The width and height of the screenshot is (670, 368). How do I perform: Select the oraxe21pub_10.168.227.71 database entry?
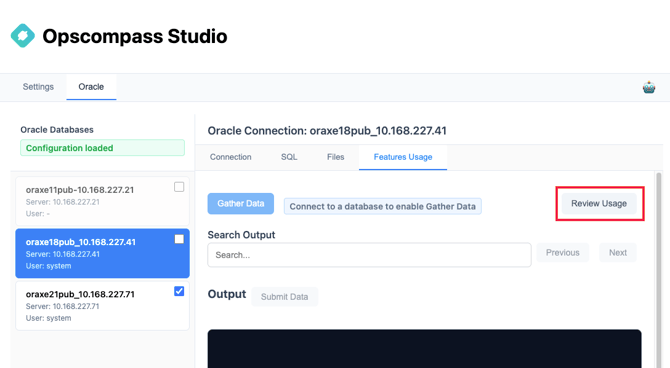click(103, 306)
